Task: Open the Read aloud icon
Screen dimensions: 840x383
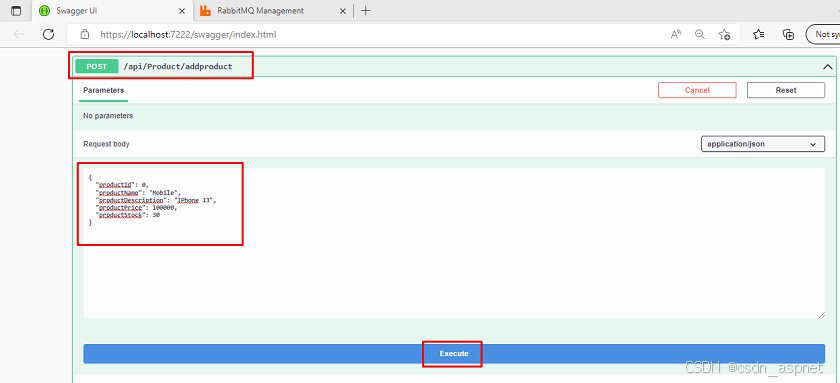Action: pyautogui.click(x=676, y=34)
